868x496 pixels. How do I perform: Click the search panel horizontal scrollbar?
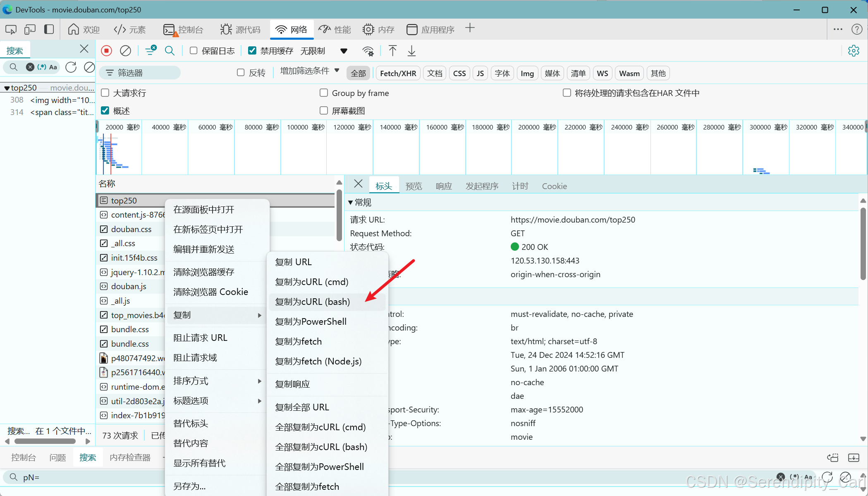click(x=45, y=441)
